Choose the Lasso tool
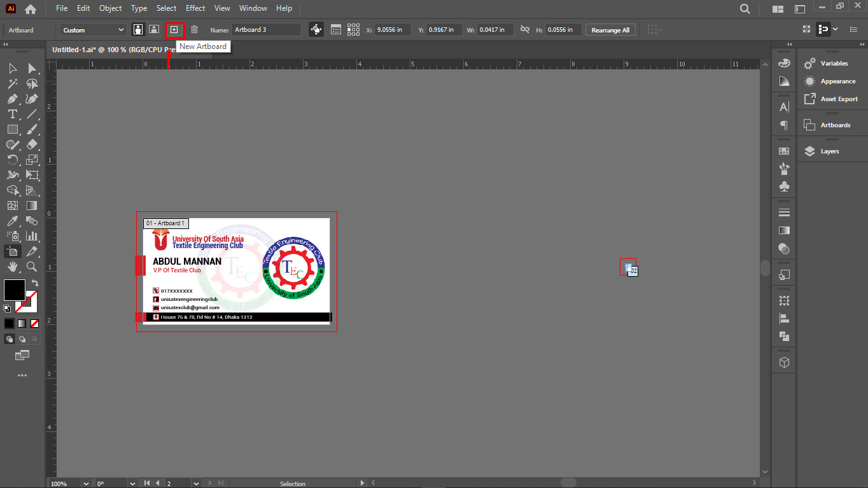Viewport: 868px width, 488px height. 32,83
